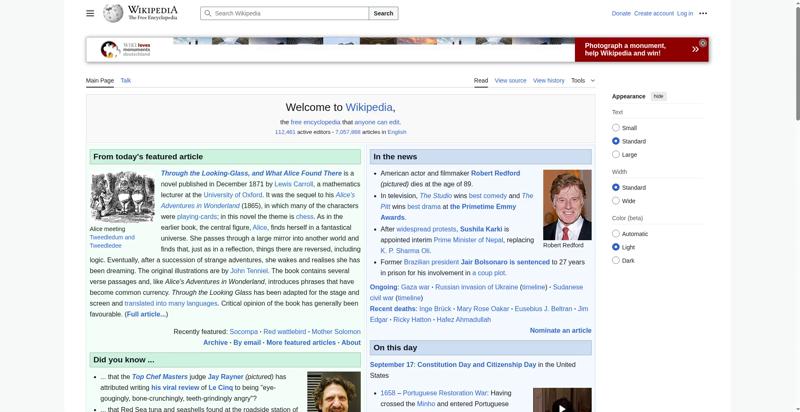The image size is (800, 412).
Task: Click the Wiki Loves Monuments logo
Action: [x=126, y=49]
